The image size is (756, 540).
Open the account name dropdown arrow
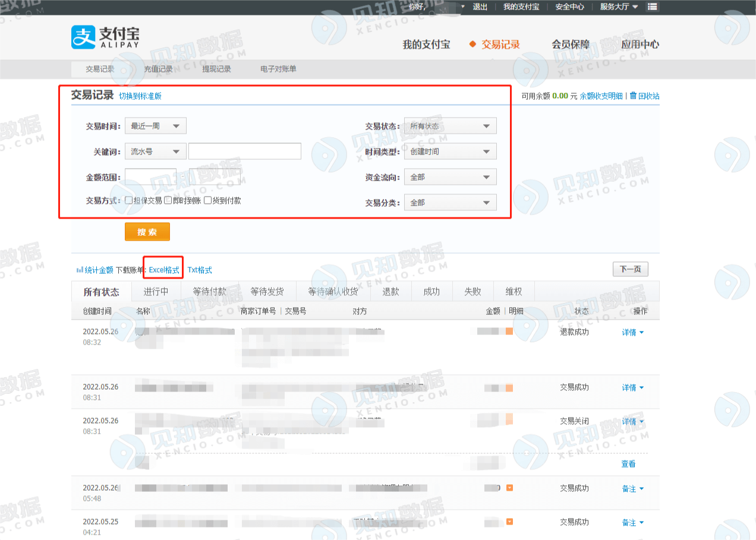[x=463, y=7]
